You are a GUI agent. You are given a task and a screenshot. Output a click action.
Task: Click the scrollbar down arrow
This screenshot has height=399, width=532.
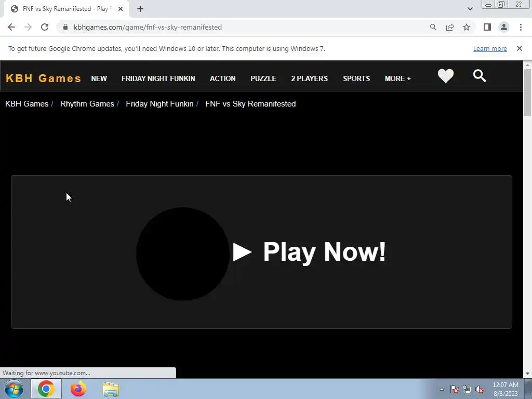pos(528,374)
